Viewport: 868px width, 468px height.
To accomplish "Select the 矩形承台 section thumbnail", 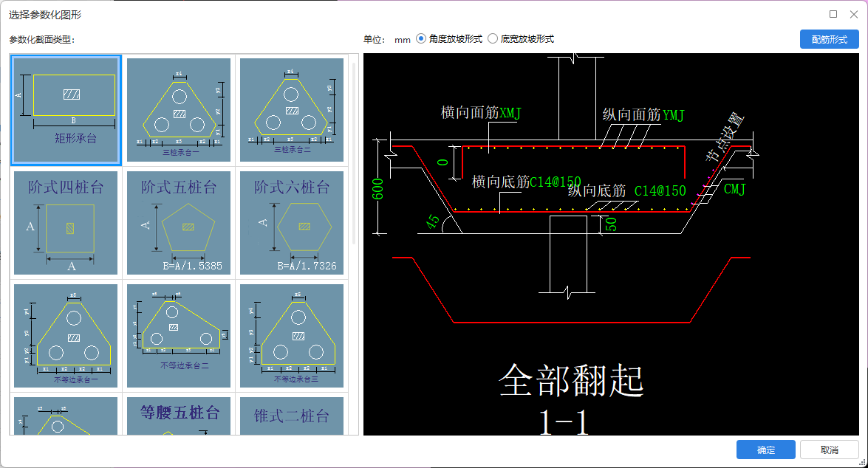I will pyautogui.click(x=66, y=110).
